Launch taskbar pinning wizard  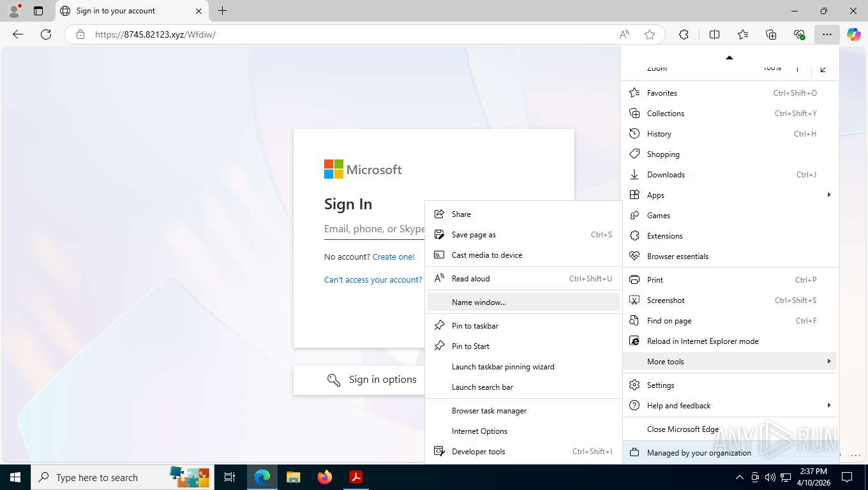[523, 367]
